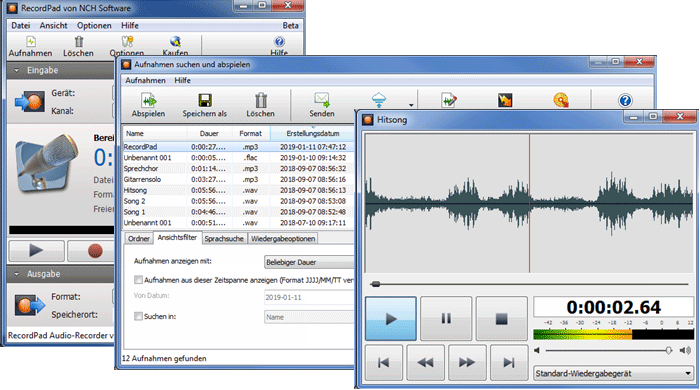Open Hilfe menu in recordings window
The image size is (700, 390).
(x=182, y=80)
